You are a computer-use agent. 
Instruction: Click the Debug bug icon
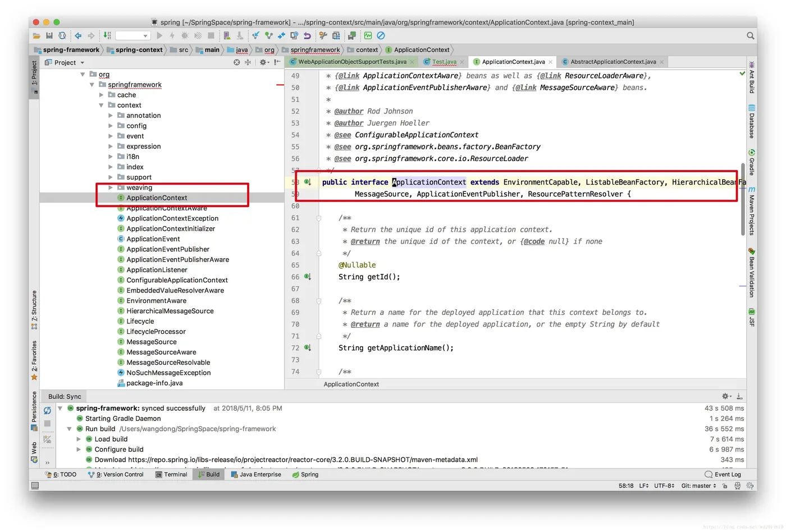[x=185, y=36]
